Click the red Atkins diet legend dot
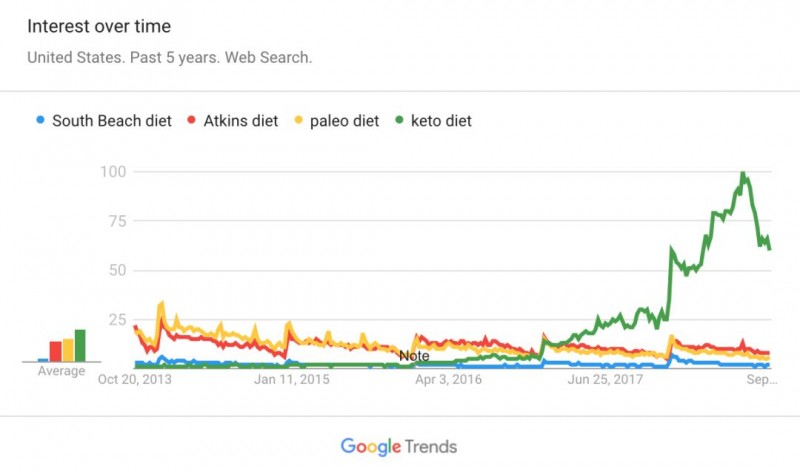The image size is (800, 471). (192, 121)
